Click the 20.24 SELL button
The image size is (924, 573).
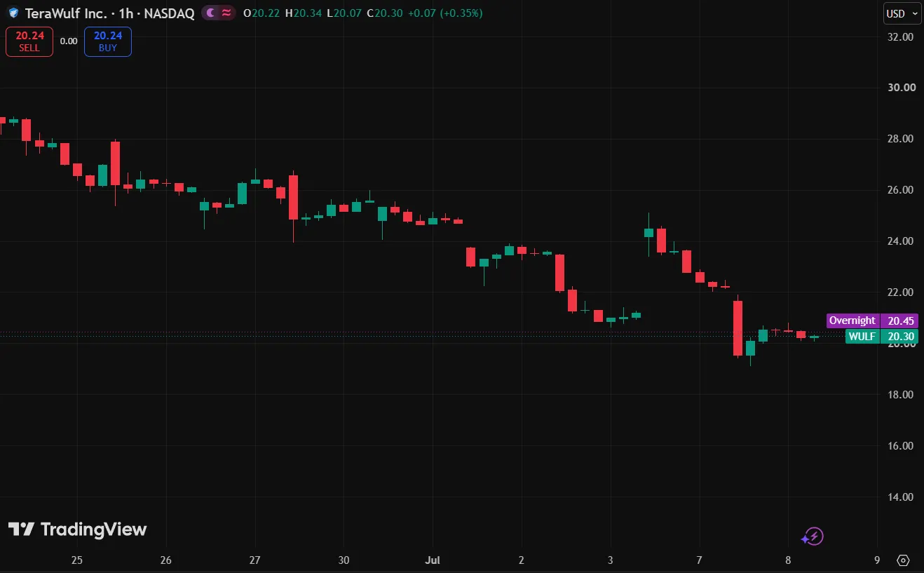pos(29,41)
